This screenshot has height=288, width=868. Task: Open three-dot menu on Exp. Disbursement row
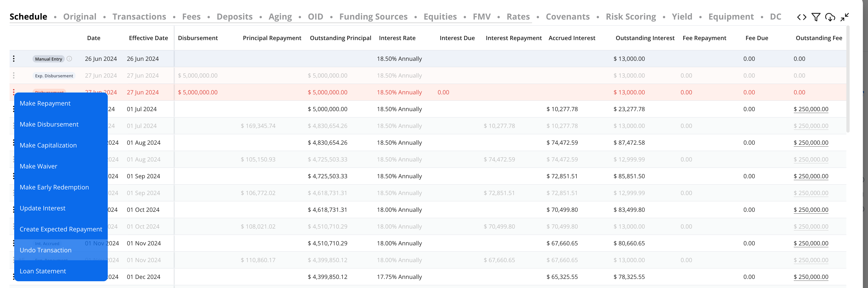pyautogui.click(x=14, y=75)
